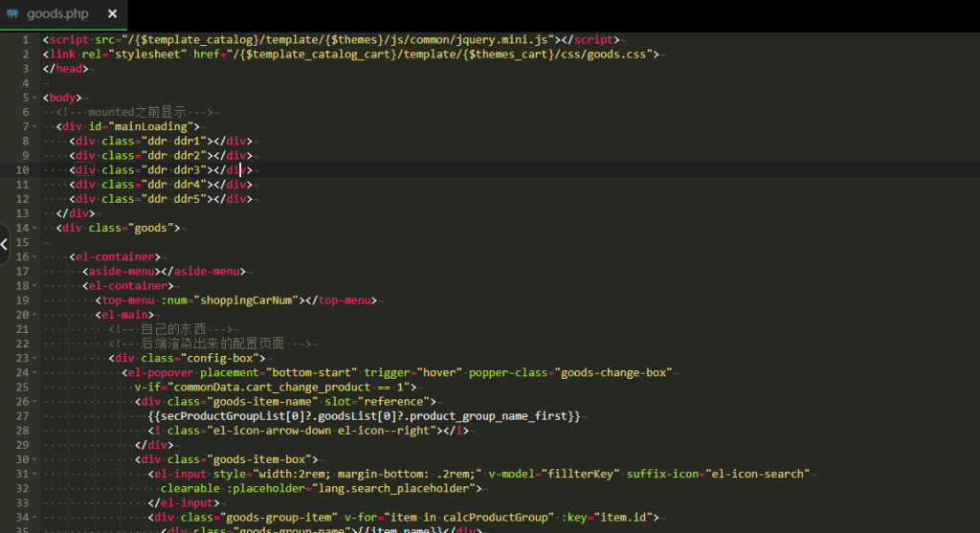Collapse the el-popover block at line 24
The height and width of the screenshot is (533, 980).
point(35,372)
